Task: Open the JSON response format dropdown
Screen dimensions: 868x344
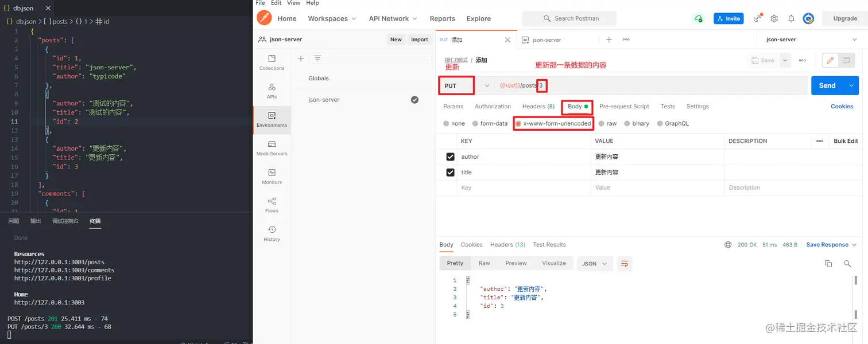Action: pos(595,263)
